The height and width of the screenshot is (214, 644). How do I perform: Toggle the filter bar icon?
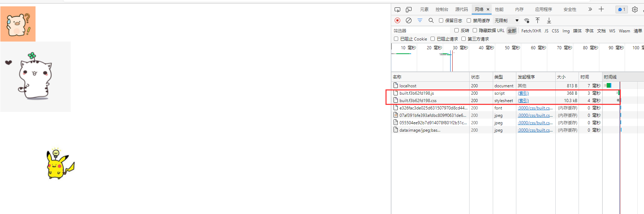click(x=420, y=20)
